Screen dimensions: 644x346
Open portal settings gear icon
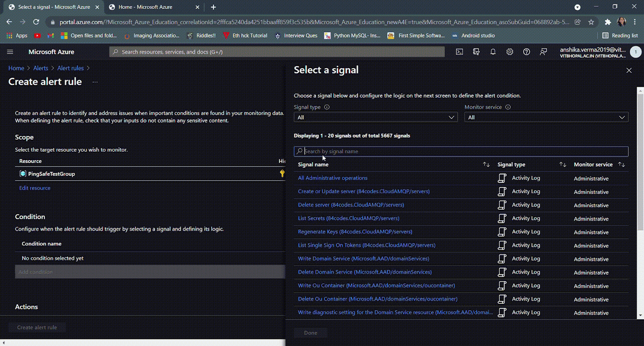[510, 52]
